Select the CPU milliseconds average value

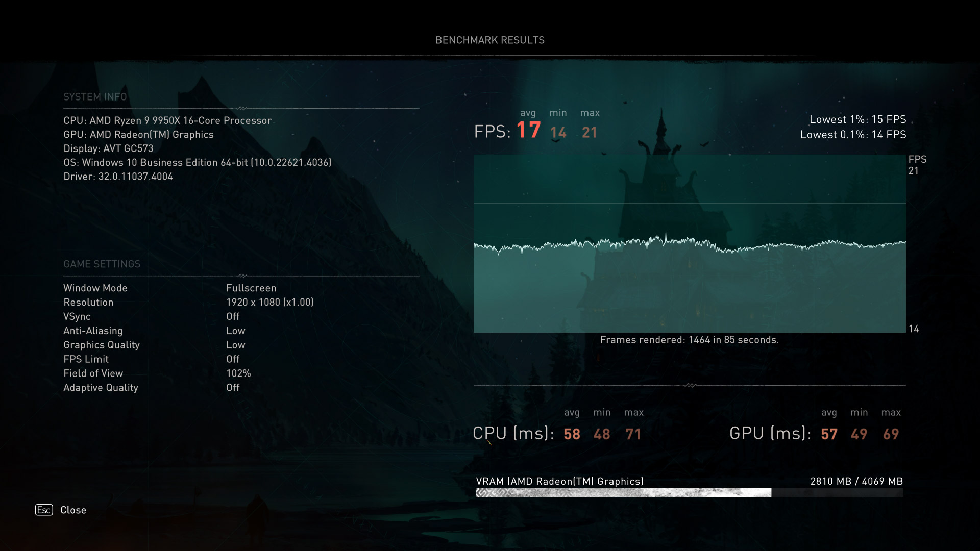tap(572, 434)
